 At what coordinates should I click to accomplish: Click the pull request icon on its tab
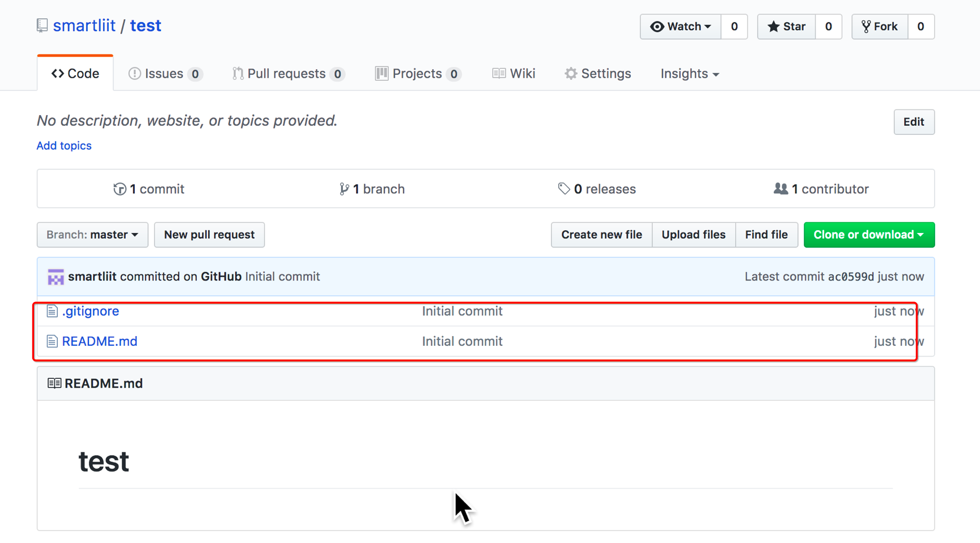click(238, 74)
